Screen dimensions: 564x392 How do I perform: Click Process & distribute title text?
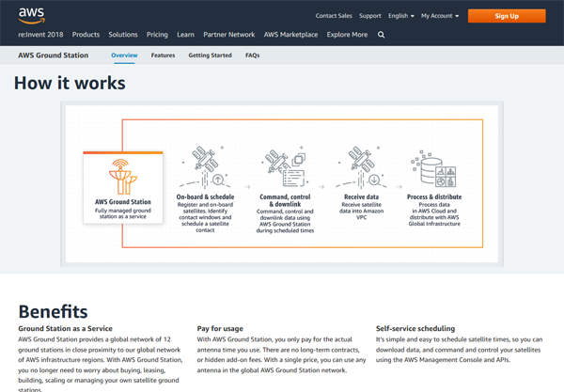434,196
